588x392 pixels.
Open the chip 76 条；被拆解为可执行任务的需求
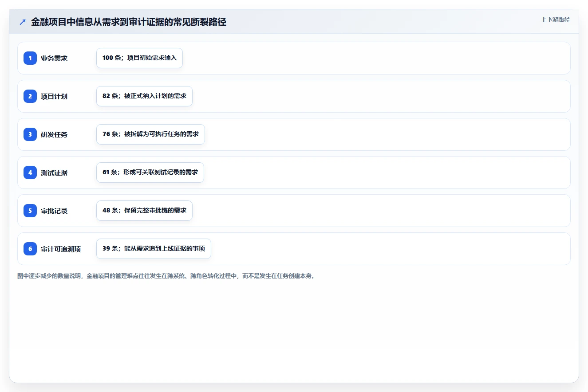pyautogui.click(x=150, y=134)
